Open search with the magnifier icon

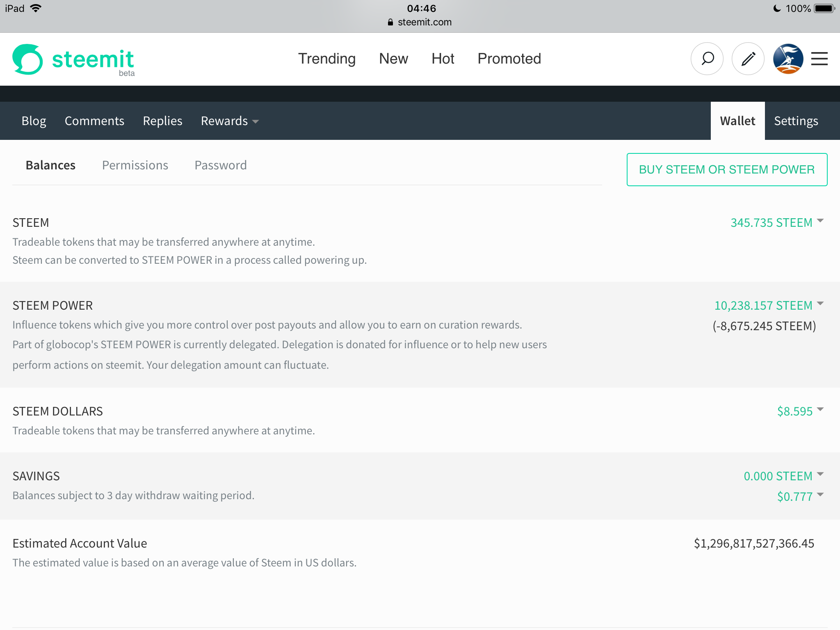click(x=707, y=59)
